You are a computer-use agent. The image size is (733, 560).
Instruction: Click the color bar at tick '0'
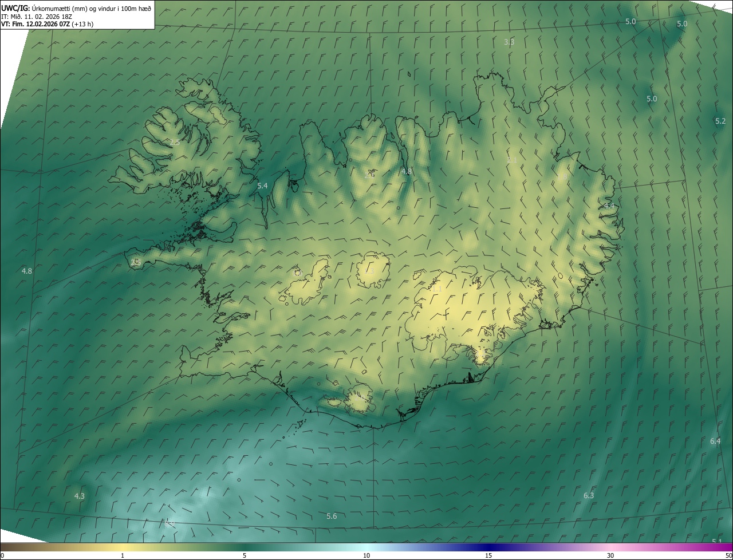point(2,555)
